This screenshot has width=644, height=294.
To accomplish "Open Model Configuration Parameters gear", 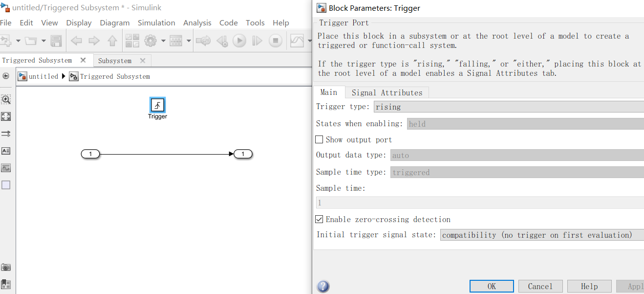I will [150, 41].
